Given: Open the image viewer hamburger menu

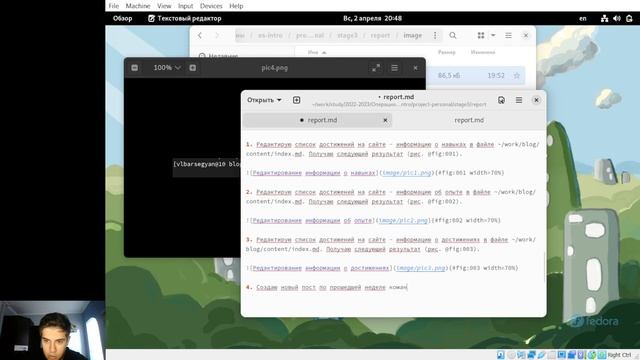Looking at the screenshot, I should click(394, 68).
